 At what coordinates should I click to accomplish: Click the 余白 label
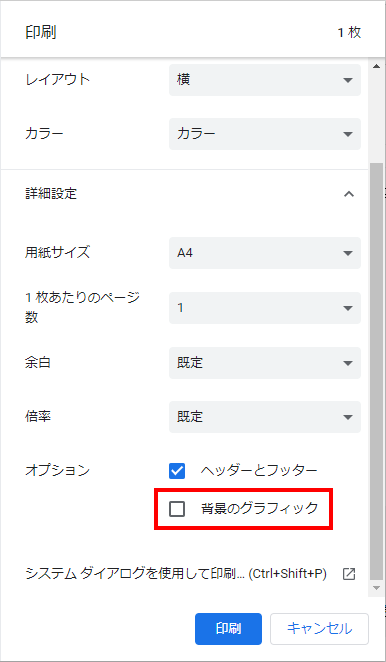tap(38, 362)
